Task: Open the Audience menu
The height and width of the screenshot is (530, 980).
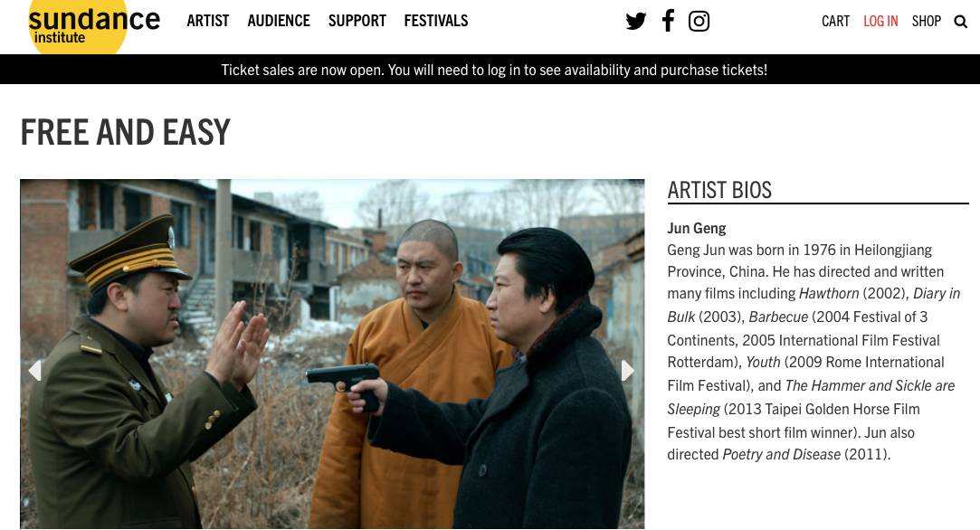Action: (279, 21)
